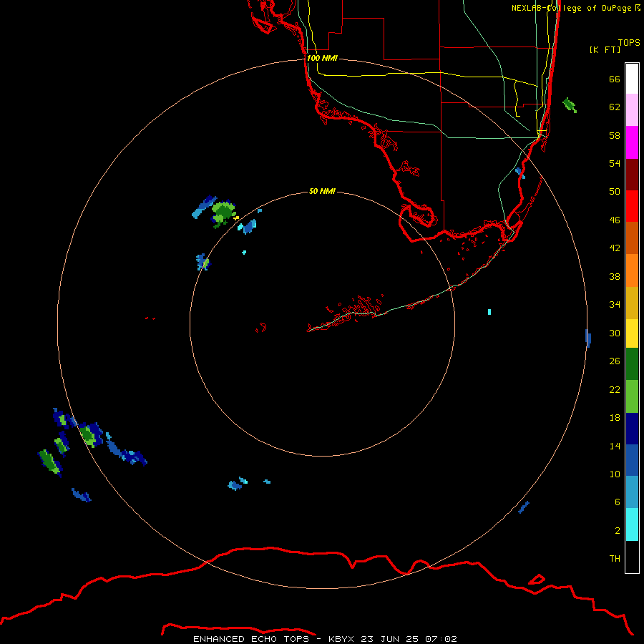Click legend value "22"
This screenshot has width=644, height=644.
(615, 390)
